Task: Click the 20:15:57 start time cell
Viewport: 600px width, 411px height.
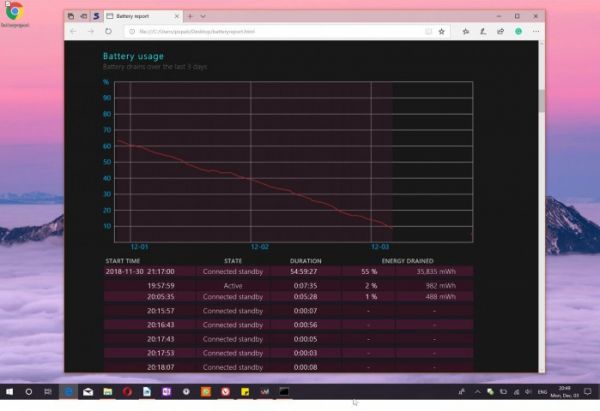Action: point(161,311)
